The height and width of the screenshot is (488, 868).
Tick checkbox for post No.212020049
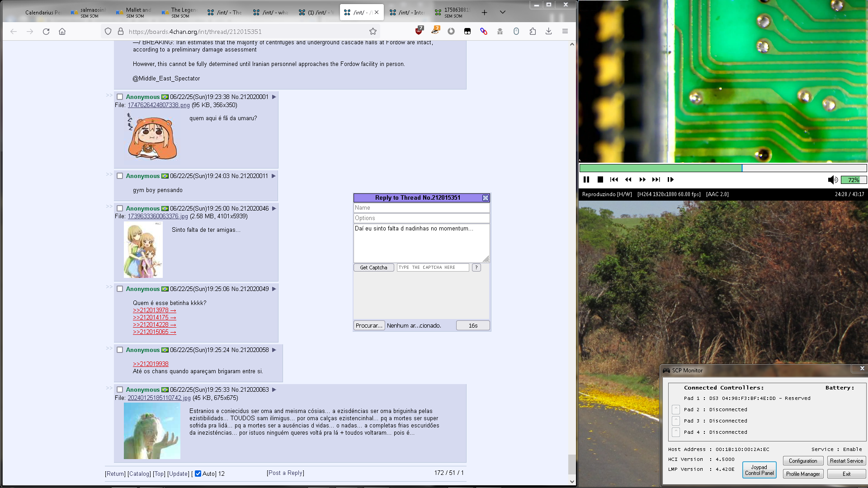pos(120,289)
